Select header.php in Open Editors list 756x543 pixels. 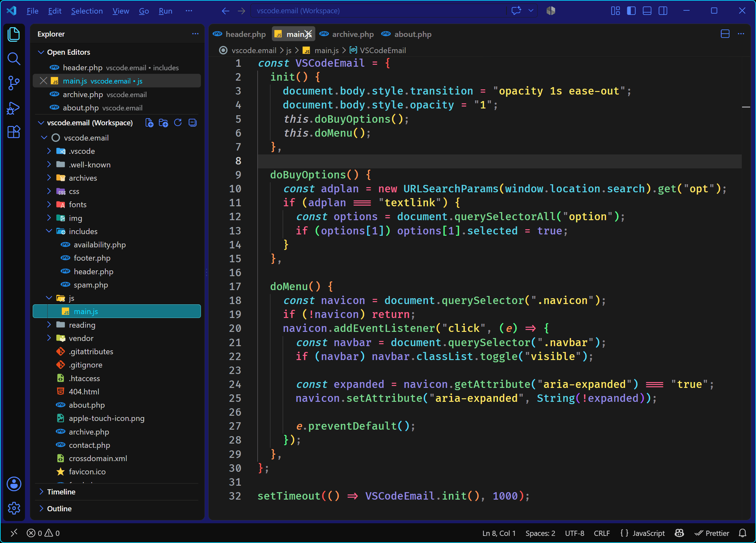click(117, 68)
